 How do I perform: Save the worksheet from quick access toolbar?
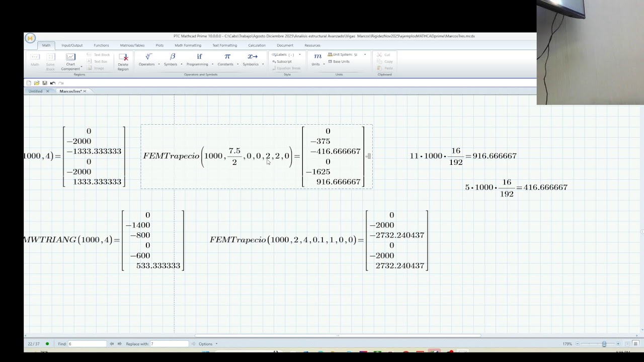coord(45,83)
